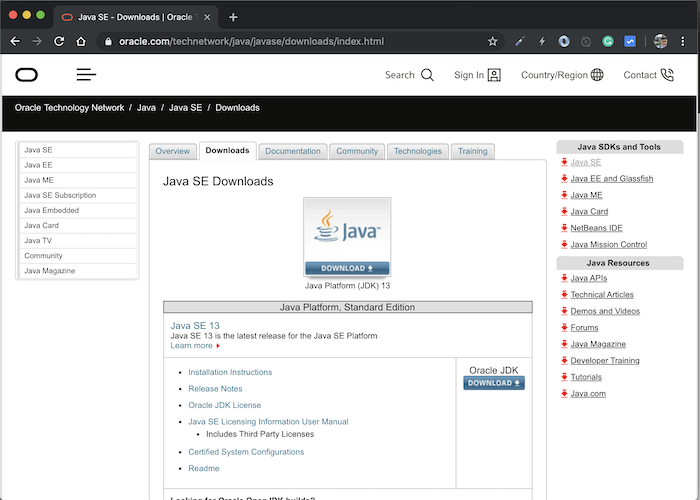Click the download arrow icon beside Java EE and Glassfish
Viewport: 700px width, 500px height.
[x=564, y=179]
